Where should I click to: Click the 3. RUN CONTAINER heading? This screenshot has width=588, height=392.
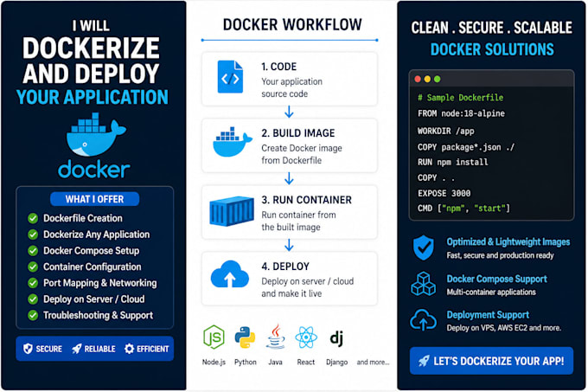click(x=307, y=200)
